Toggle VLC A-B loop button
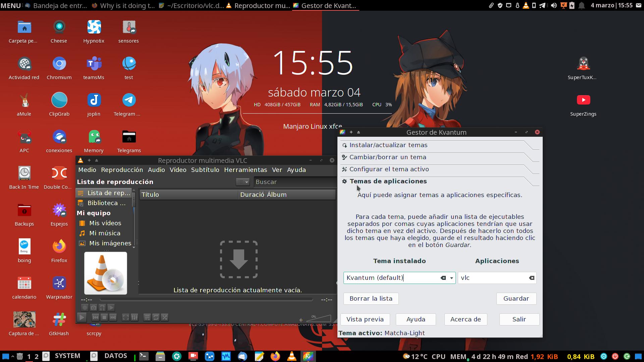Viewport: 644px width, 362px height. (x=102, y=307)
